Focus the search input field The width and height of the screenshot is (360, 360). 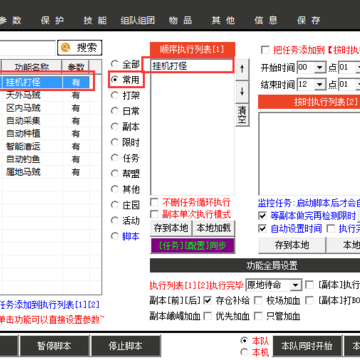click(27, 48)
